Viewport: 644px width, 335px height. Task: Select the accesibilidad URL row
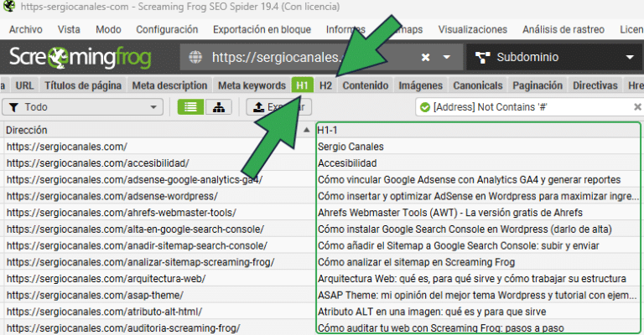point(98,162)
